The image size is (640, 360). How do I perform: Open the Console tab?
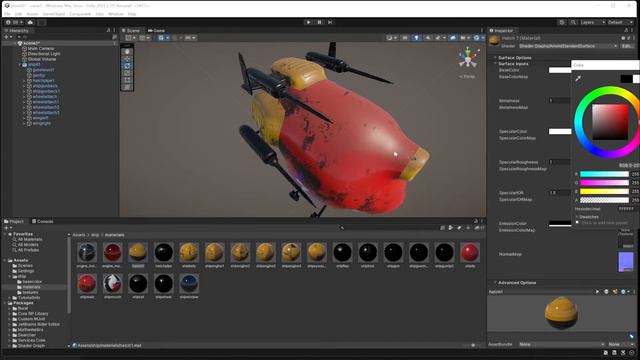click(42, 221)
